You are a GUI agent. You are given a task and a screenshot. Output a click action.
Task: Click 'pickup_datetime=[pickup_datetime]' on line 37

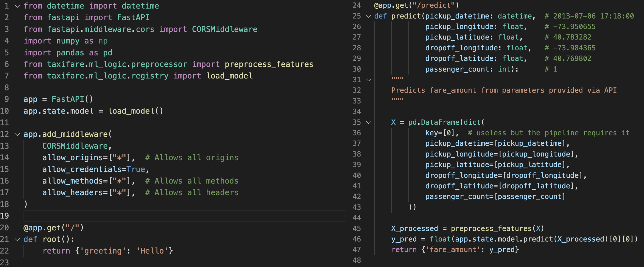(x=495, y=144)
